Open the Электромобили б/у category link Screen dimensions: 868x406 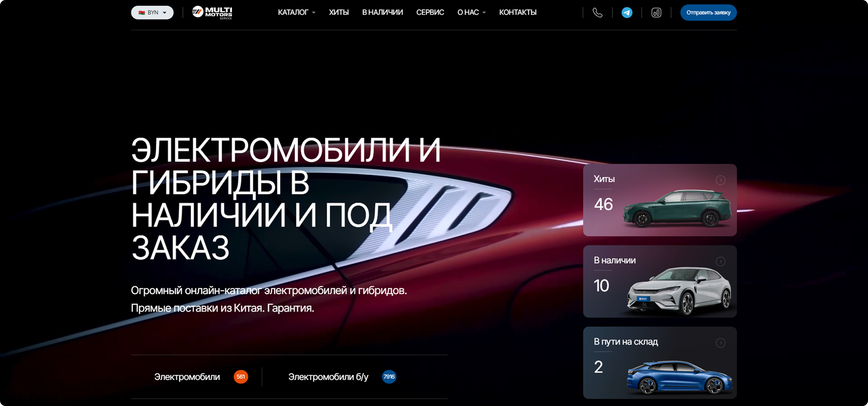328,377
